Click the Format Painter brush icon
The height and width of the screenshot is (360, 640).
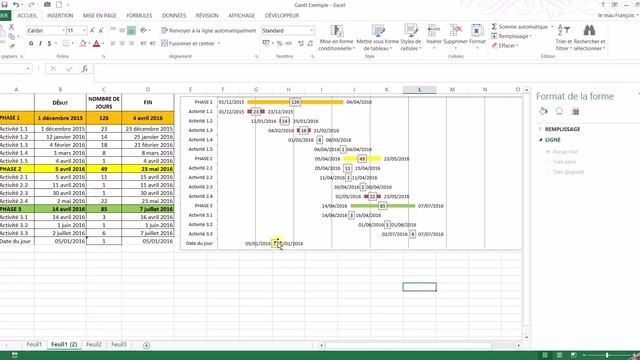click(12, 46)
